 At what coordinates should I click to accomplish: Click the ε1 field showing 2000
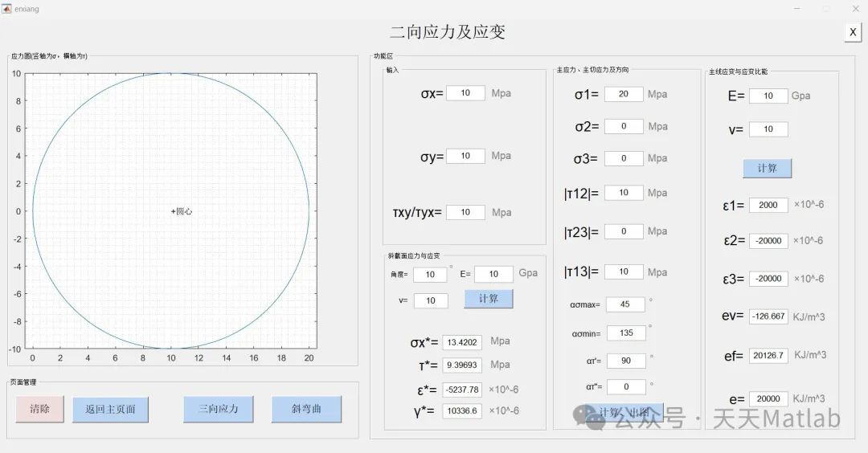768,205
